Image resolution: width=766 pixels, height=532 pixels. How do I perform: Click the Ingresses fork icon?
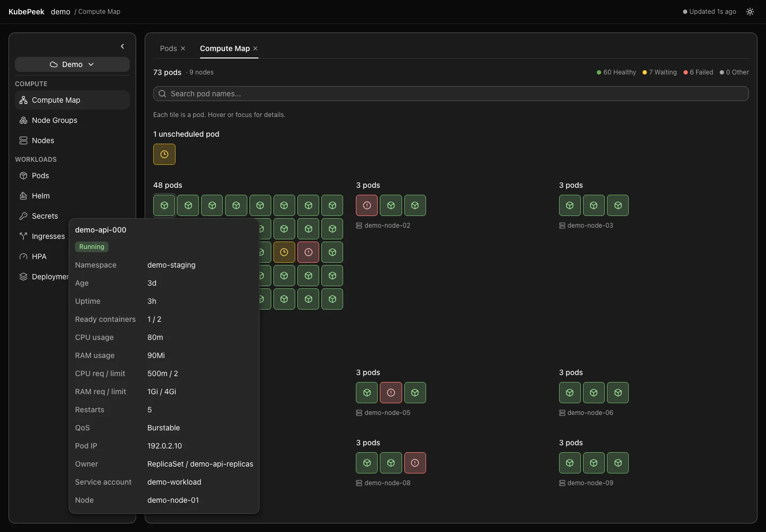tap(23, 236)
